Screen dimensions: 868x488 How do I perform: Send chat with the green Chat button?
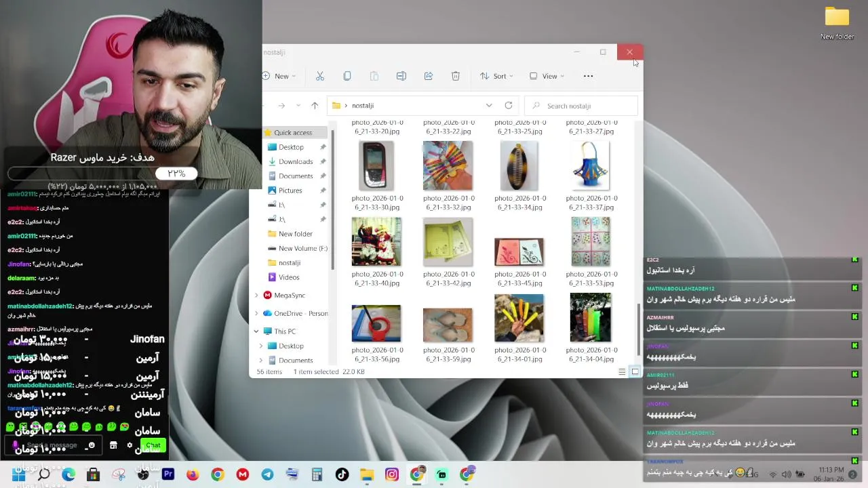pos(153,445)
